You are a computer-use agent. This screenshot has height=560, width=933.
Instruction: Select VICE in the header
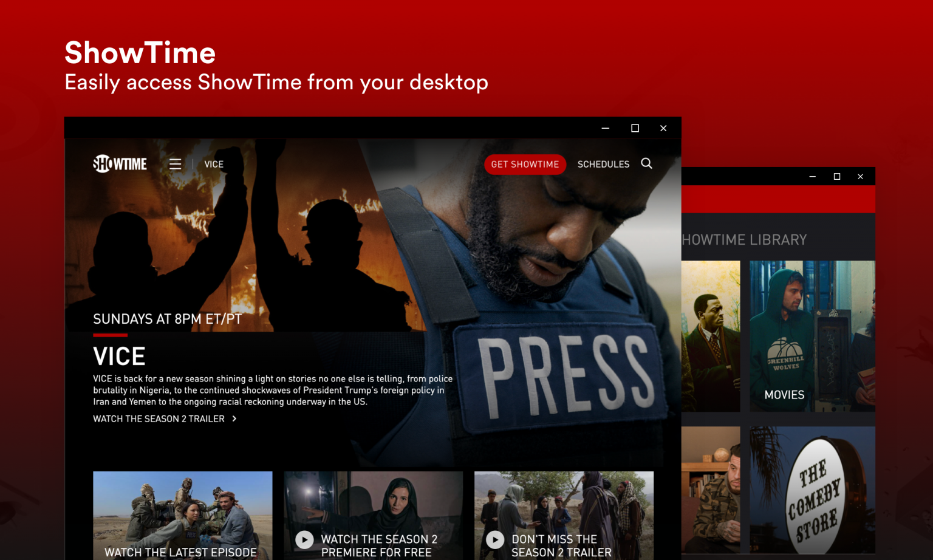tap(214, 164)
